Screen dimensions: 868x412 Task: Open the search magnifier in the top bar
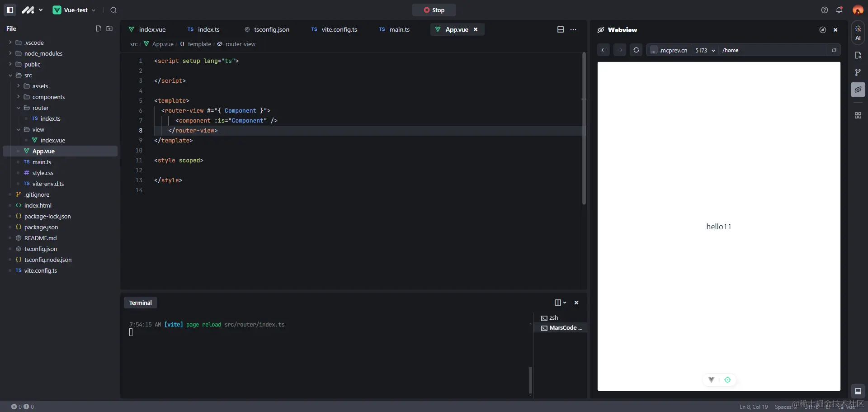click(x=113, y=10)
